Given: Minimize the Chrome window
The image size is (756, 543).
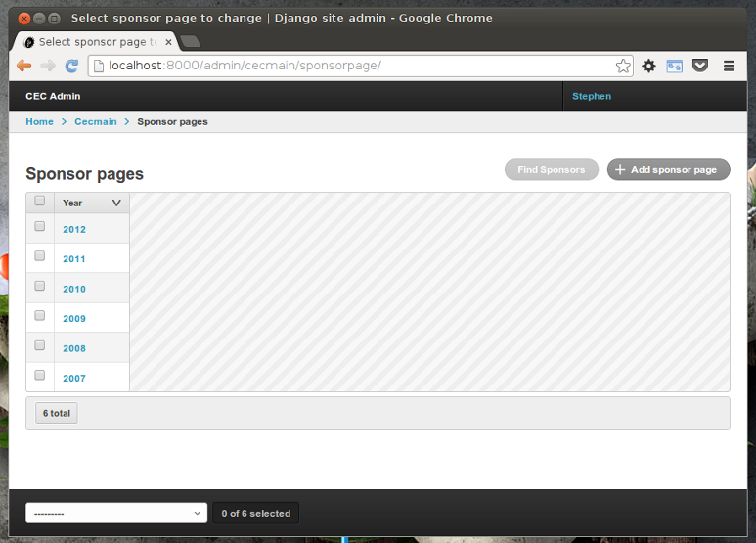Looking at the screenshot, I should click(39, 19).
